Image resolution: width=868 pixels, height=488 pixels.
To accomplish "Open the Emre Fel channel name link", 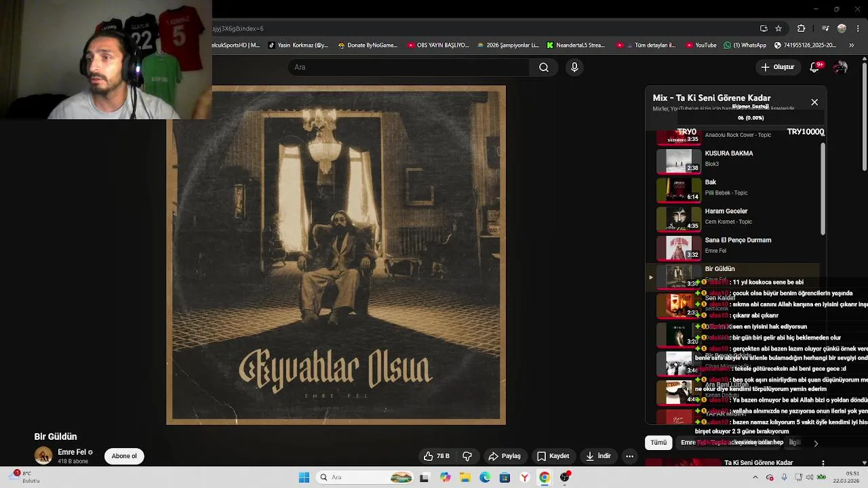I will (72, 452).
